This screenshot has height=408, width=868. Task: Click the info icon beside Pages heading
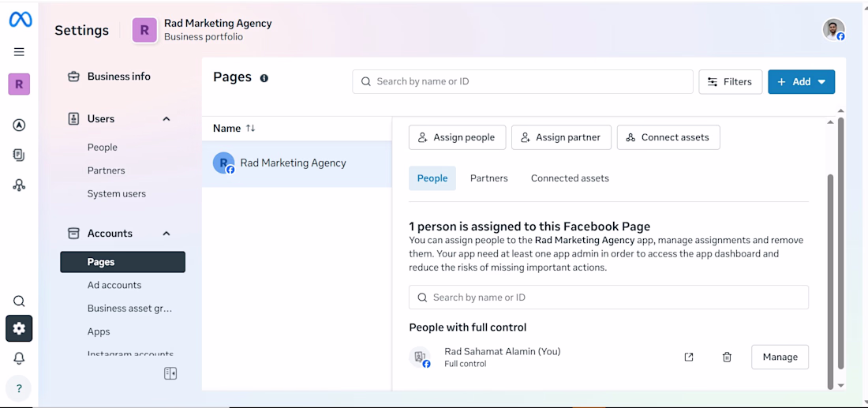click(264, 78)
